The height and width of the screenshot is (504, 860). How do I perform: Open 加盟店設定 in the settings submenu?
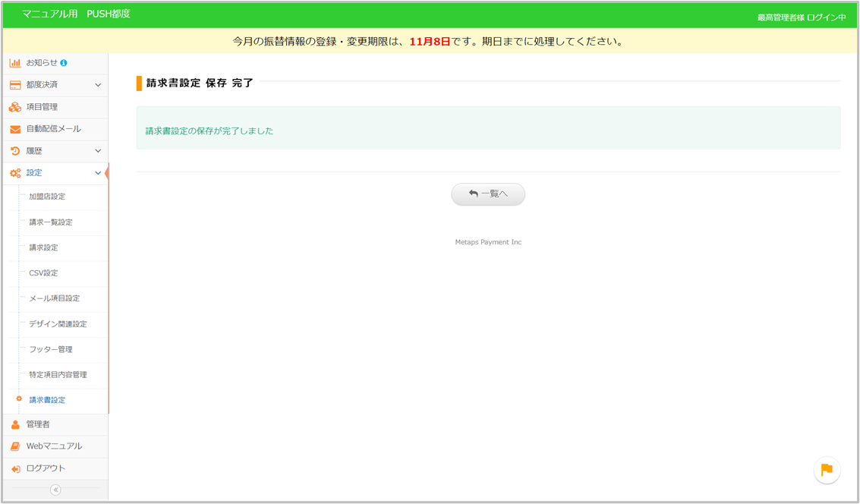pos(47,197)
